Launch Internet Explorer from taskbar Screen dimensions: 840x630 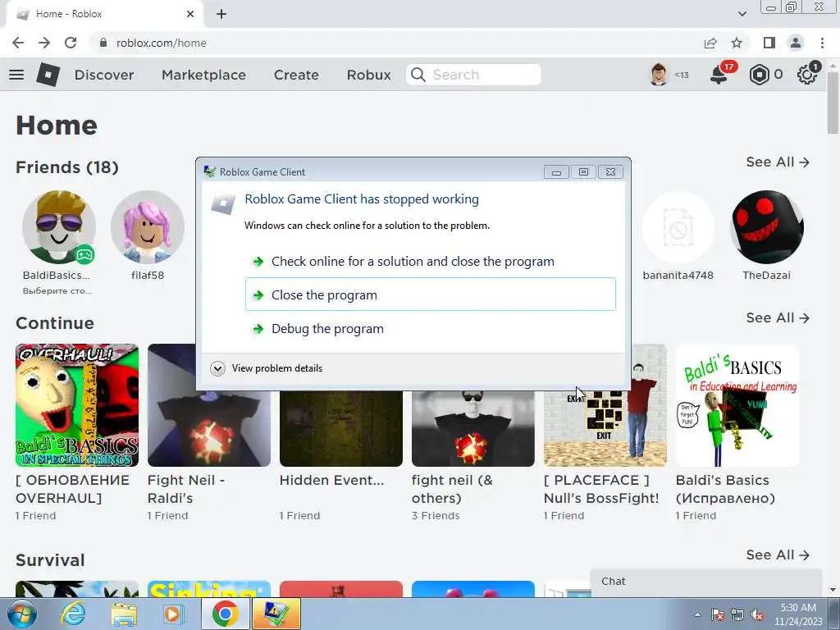click(73, 614)
